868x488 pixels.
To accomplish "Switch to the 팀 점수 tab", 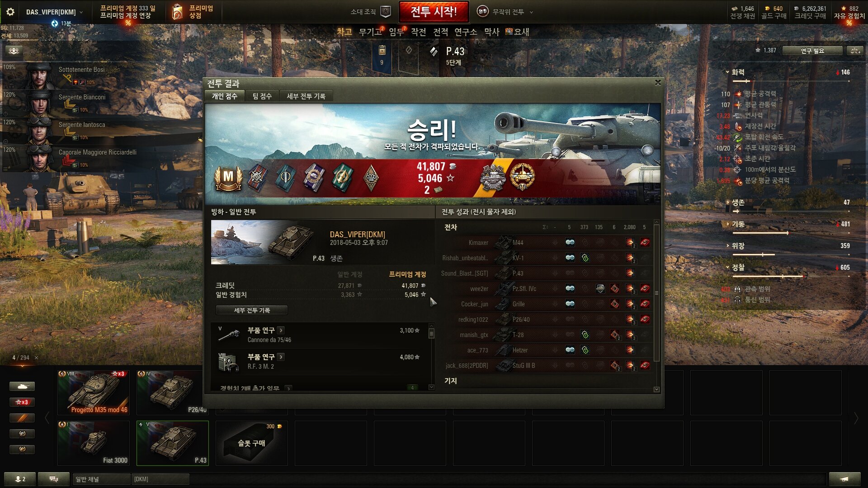I will (262, 96).
